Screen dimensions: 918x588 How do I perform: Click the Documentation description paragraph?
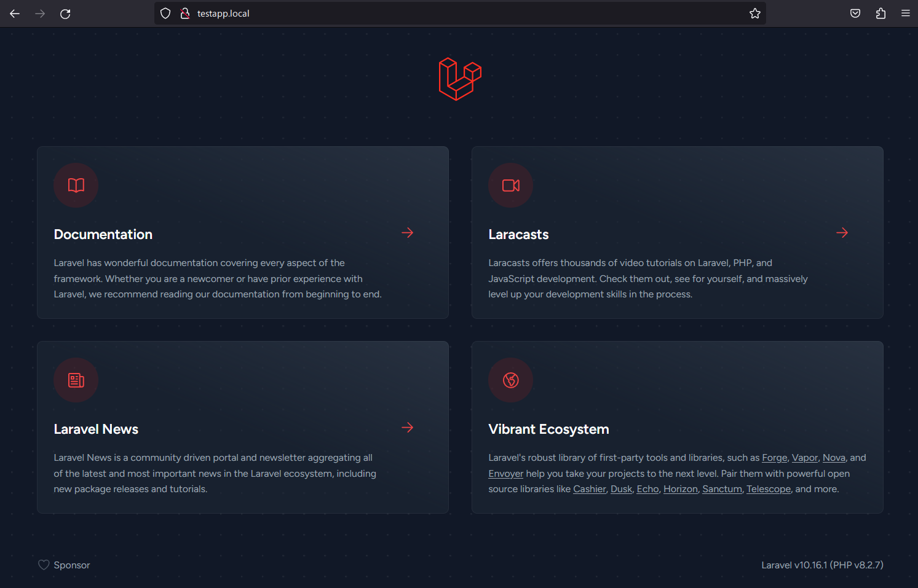point(218,279)
